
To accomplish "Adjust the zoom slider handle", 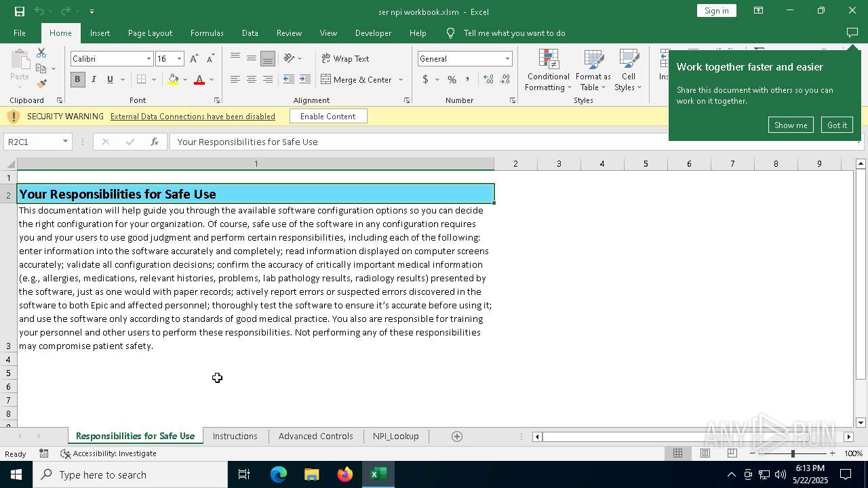I will (793, 453).
